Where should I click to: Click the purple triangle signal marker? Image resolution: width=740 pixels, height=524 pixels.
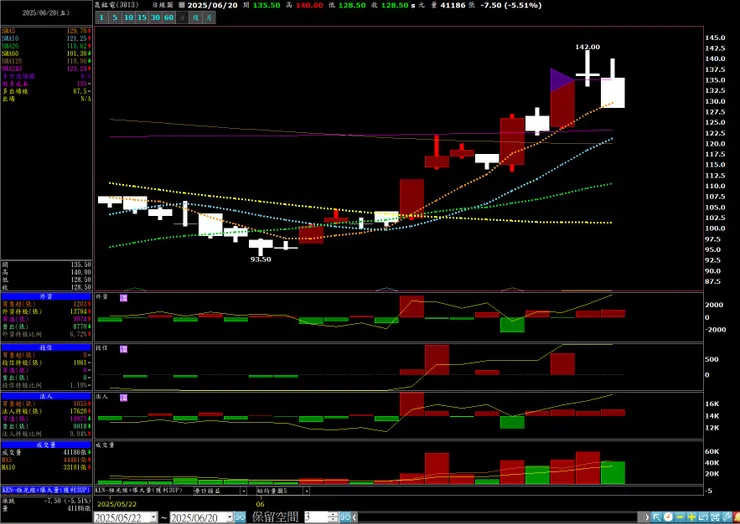tap(562, 80)
